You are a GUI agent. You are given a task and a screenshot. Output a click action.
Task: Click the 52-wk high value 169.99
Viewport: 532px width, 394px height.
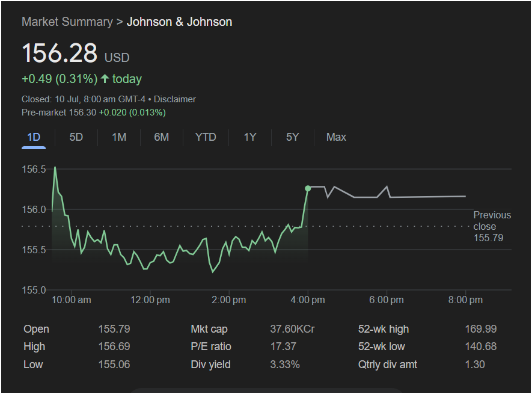click(481, 329)
